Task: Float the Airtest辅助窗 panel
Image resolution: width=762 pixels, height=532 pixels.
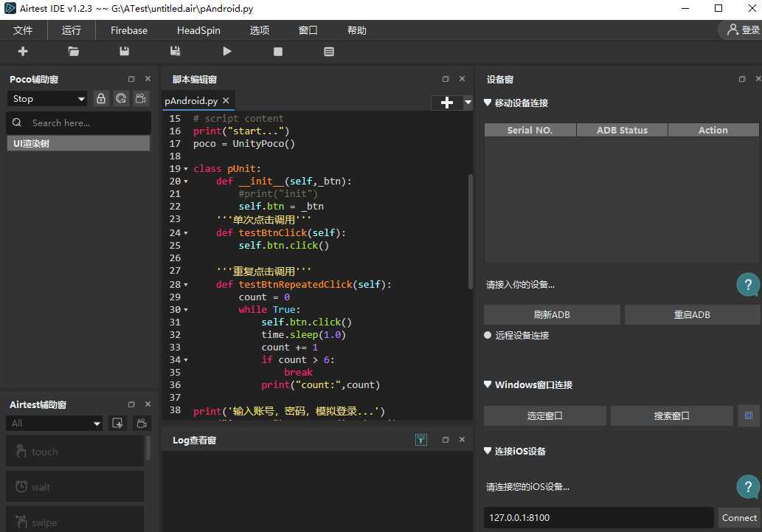Action: [131, 404]
